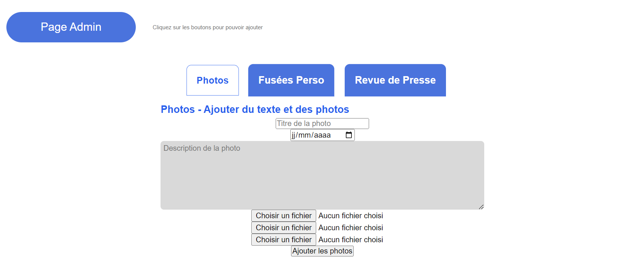
Task: Click the first Aucun fichier choisi label
Action: [x=350, y=216]
